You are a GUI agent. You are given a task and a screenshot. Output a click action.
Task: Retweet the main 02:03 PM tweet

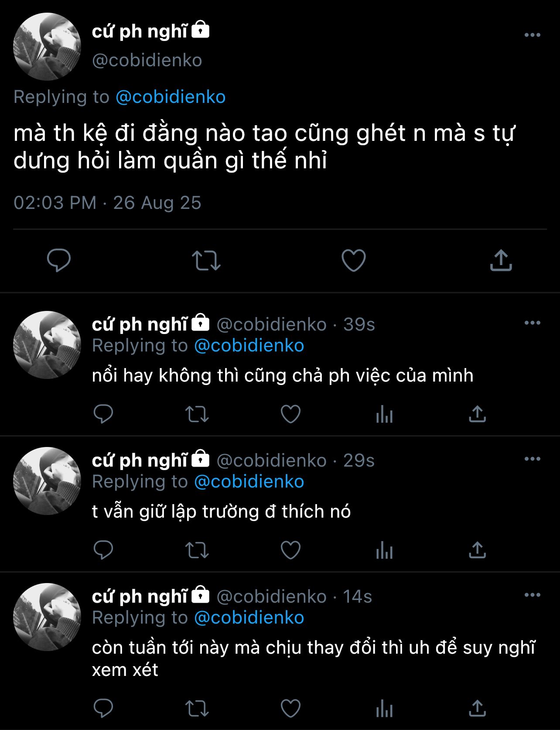(206, 260)
